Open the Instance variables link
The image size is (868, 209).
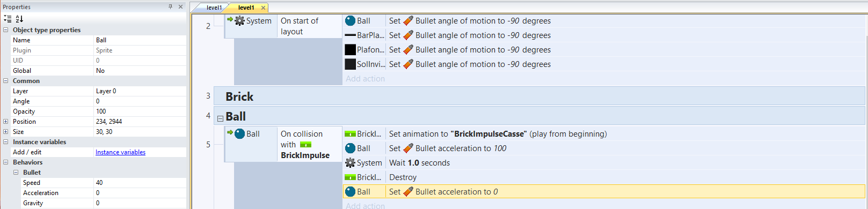tap(120, 152)
